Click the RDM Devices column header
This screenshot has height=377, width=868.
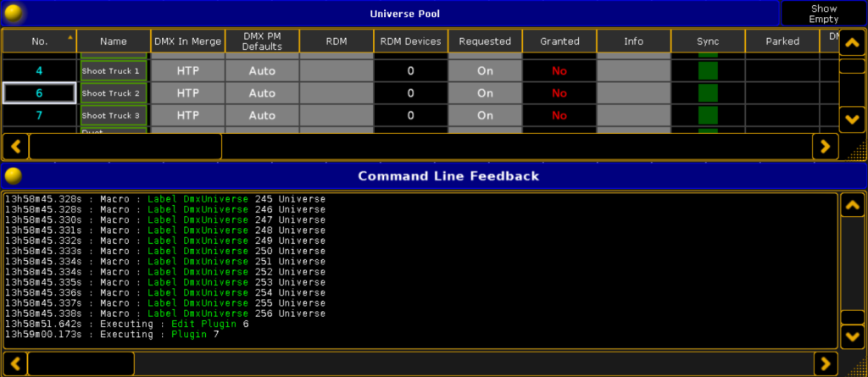[410, 41]
